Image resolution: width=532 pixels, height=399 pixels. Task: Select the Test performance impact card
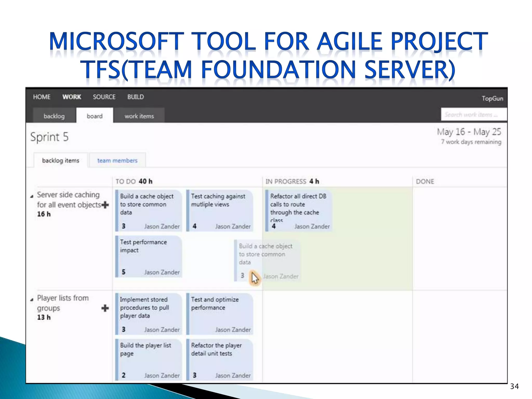point(149,257)
